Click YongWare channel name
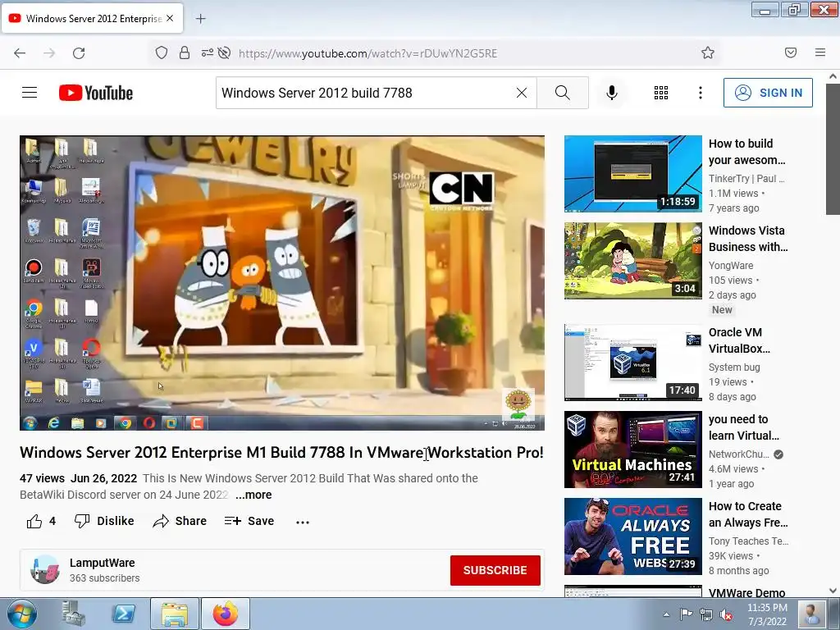840x630 pixels. (x=731, y=266)
